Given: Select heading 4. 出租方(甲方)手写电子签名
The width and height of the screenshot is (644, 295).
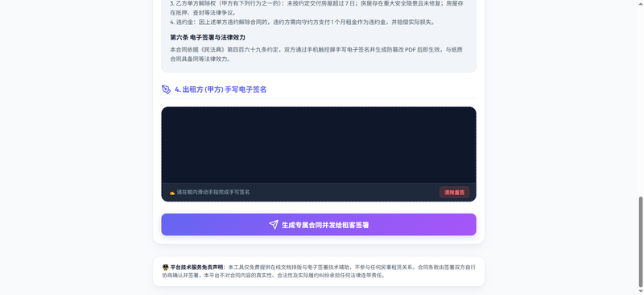Looking at the screenshot, I should pos(221,89).
